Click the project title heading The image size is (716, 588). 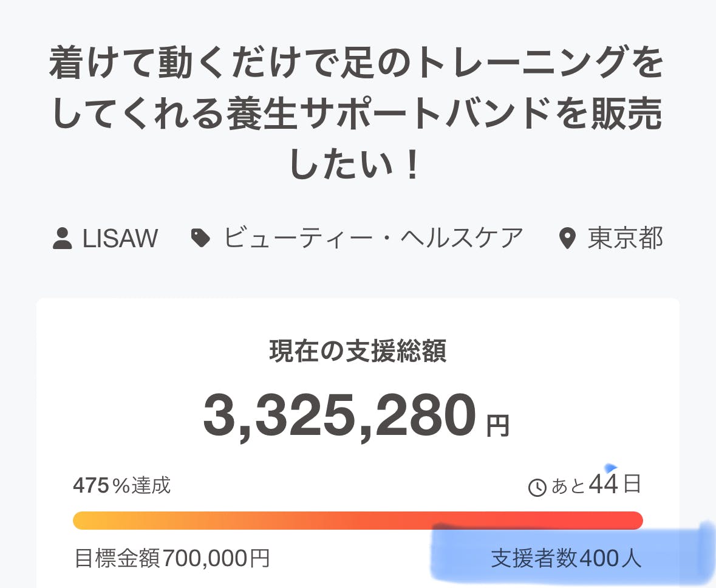[356, 116]
